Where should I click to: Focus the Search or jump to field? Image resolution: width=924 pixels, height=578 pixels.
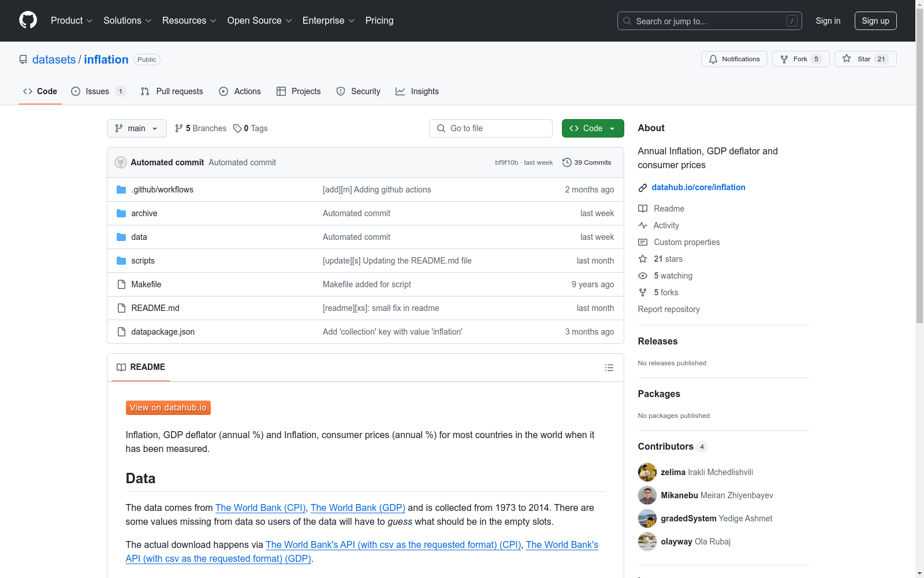click(x=710, y=21)
